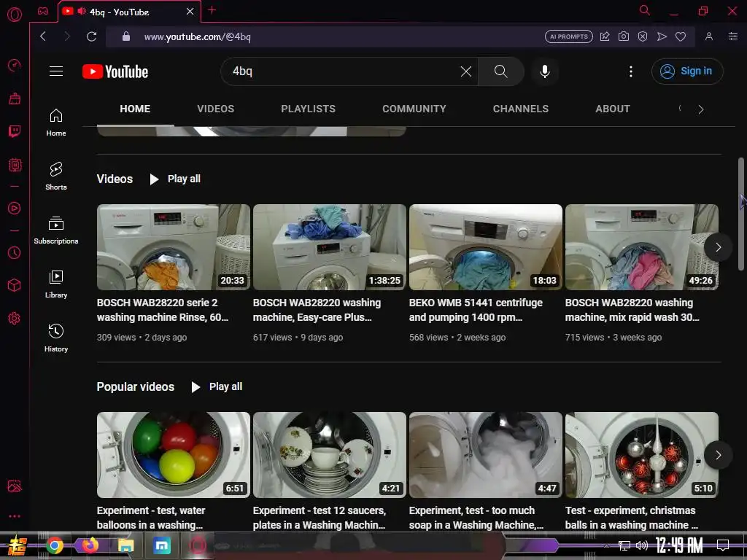
Task: Open the water balloons experiment thumbnail
Action: tap(174, 455)
